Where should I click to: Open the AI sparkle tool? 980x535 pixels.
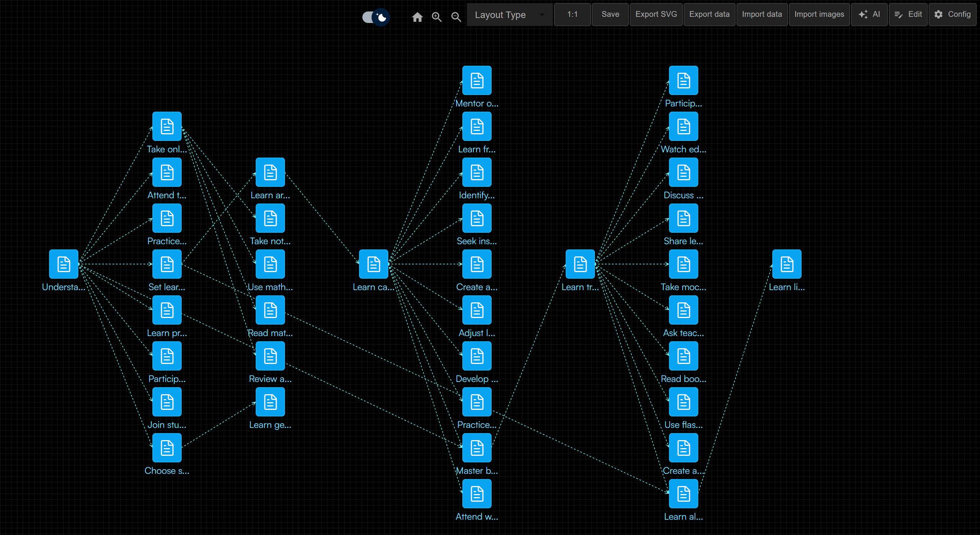click(x=869, y=15)
